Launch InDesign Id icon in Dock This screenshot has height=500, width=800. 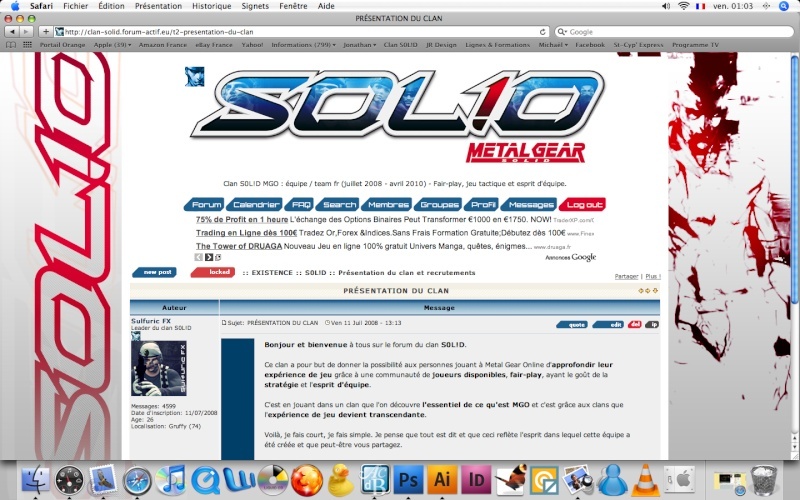[x=476, y=480]
